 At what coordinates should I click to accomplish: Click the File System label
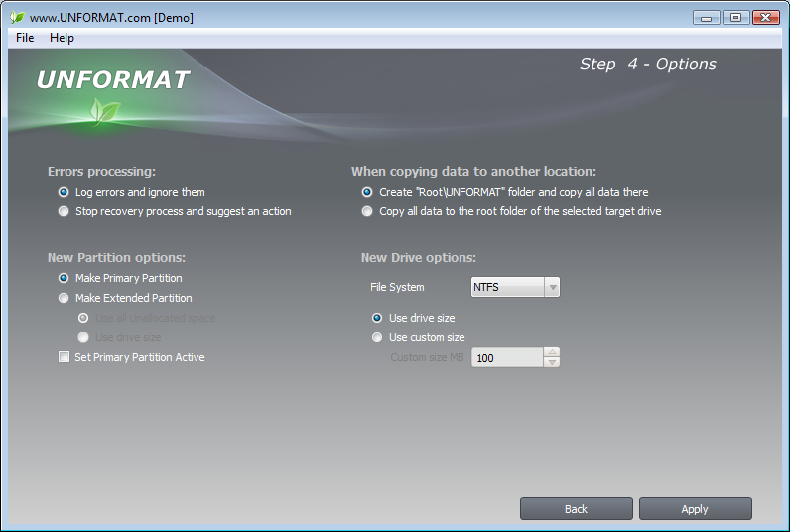397,287
